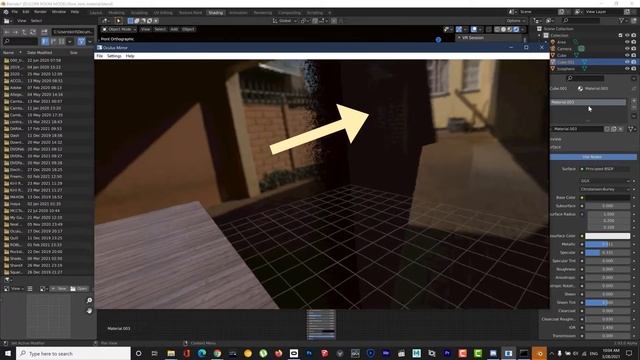The image size is (640, 360).
Task: Open the GGX distribution dropdown
Action: pos(605,181)
